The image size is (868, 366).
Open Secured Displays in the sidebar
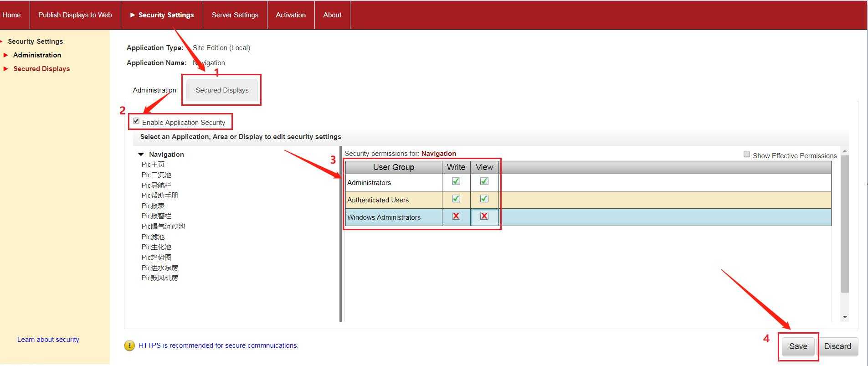[41, 69]
